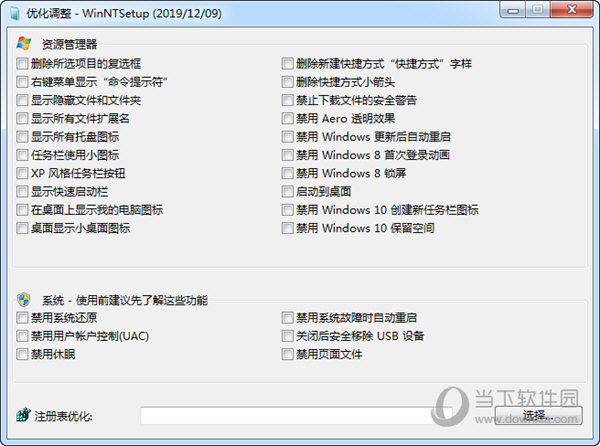Click the 资源管理器 group heading
Image resolution: width=600 pixels, height=446 pixels.
(x=69, y=44)
